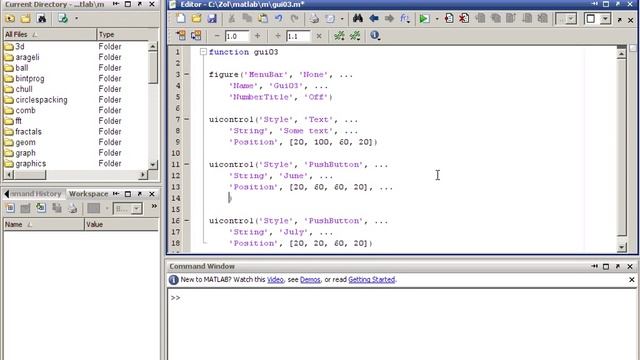The image size is (640, 360).
Task: Save gui03.m with the floppy disk icon
Action: [212, 18]
